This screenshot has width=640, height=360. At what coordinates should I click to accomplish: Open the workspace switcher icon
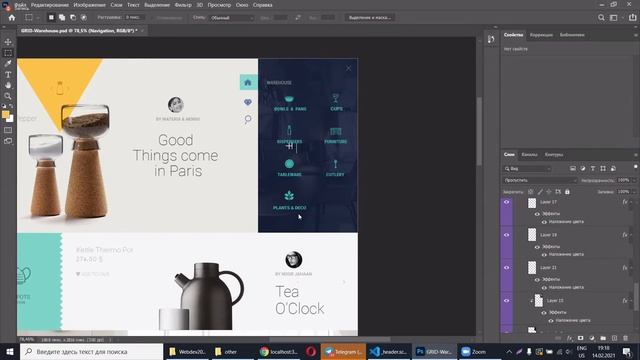(614, 18)
